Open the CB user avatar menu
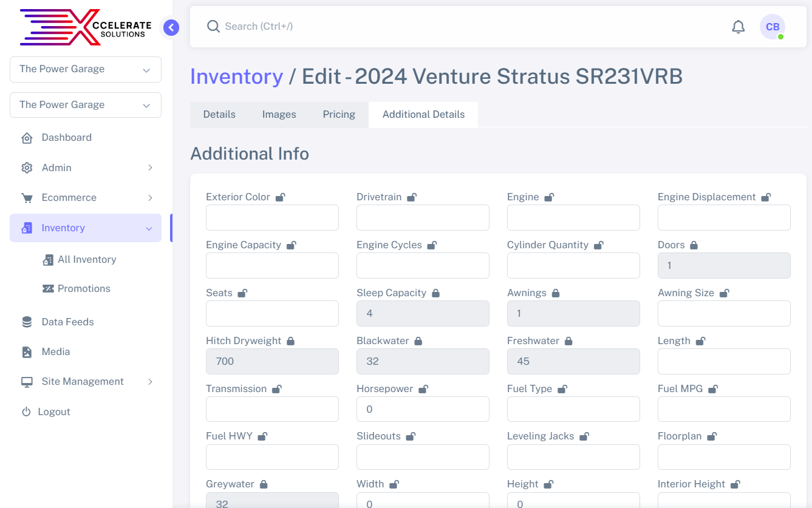Screen dimensions: 812x508 tap(772, 27)
